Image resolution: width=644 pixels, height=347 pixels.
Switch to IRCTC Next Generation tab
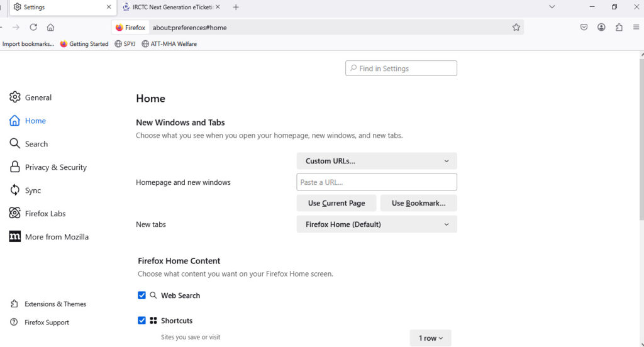pos(169,7)
